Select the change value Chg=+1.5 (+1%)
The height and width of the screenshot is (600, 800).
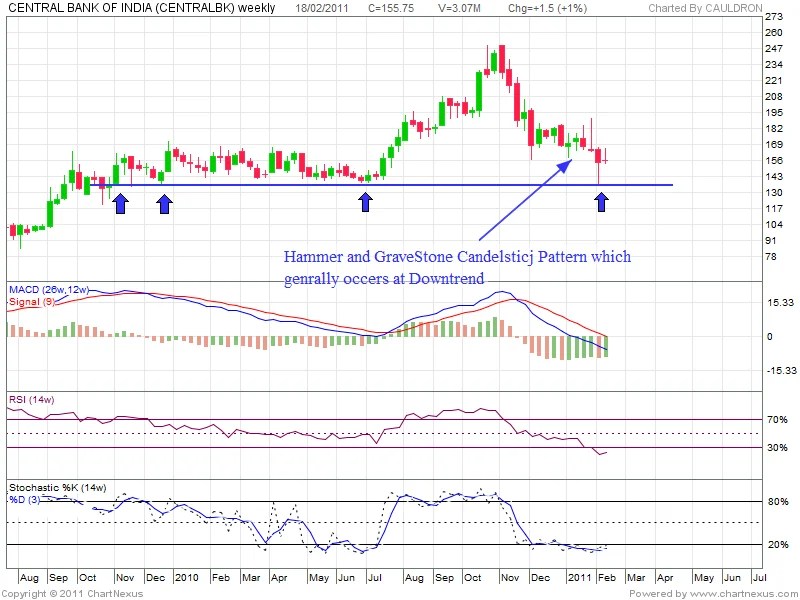click(x=547, y=8)
